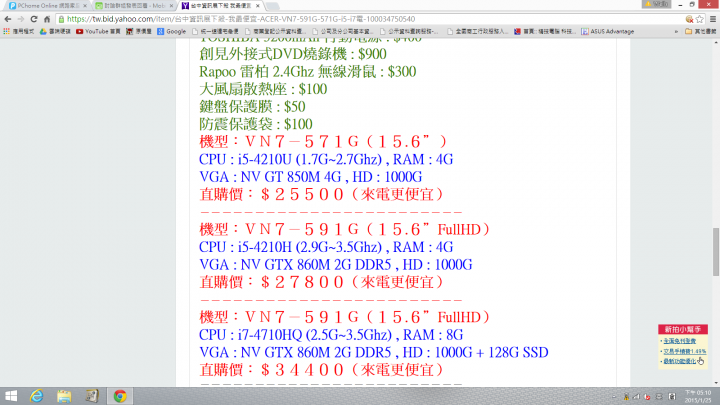Click the $27800 price line

click(321, 282)
